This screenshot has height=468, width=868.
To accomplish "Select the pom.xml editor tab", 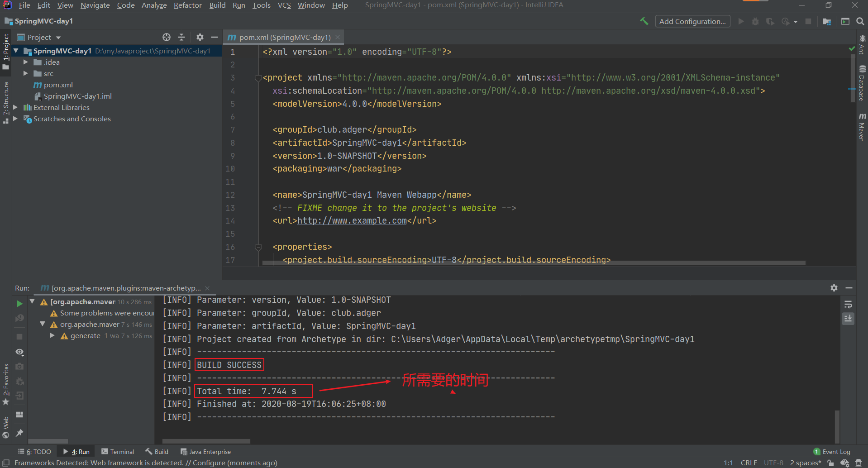I will pos(284,37).
